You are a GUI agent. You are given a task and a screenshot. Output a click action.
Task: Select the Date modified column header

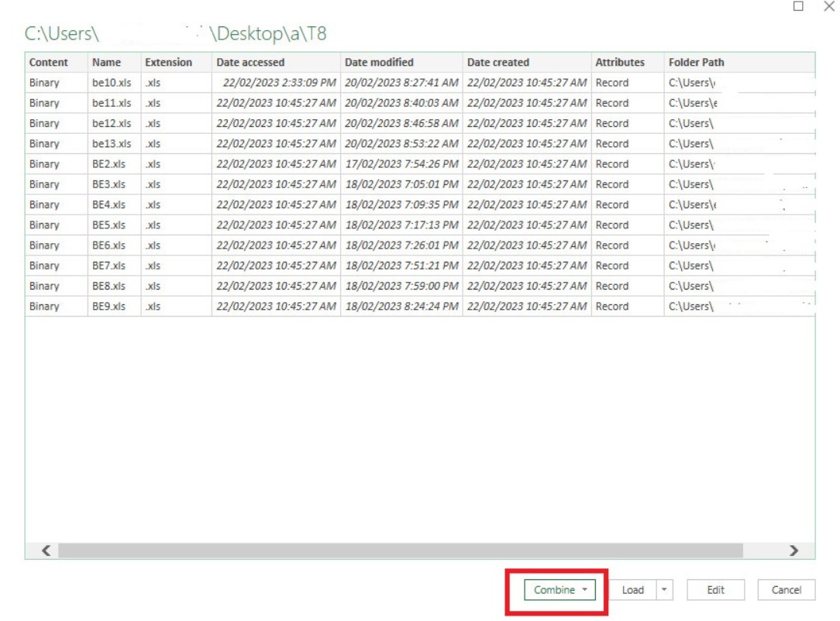[401, 62]
